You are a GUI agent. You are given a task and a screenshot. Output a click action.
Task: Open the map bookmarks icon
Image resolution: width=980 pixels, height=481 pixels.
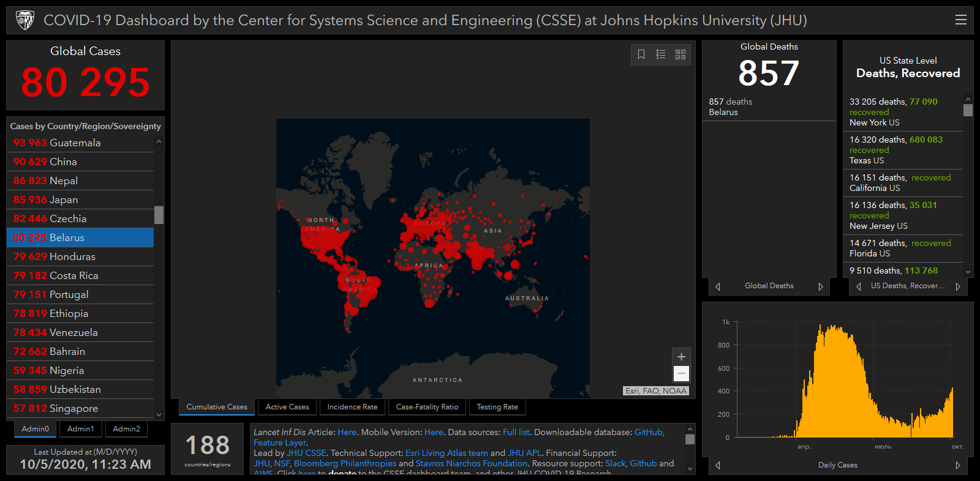[641, 54]
